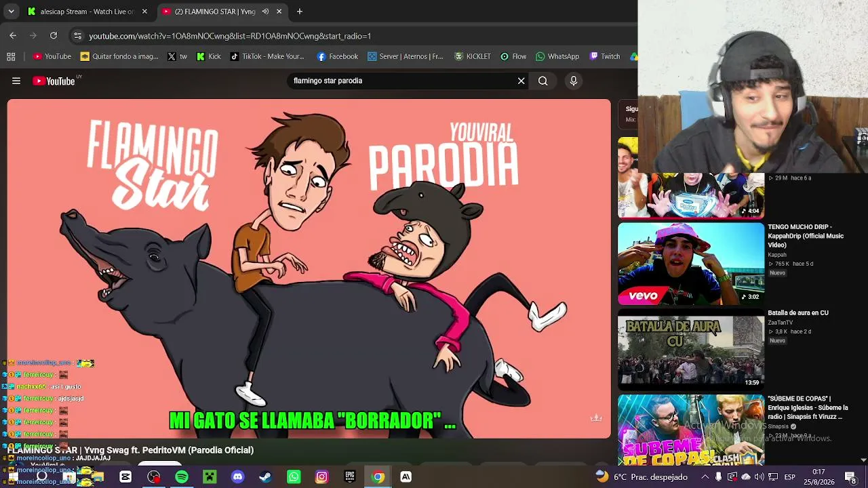868x488 pixels.
Task: Open CapCut from the taskbar
Action: point(125,477)
